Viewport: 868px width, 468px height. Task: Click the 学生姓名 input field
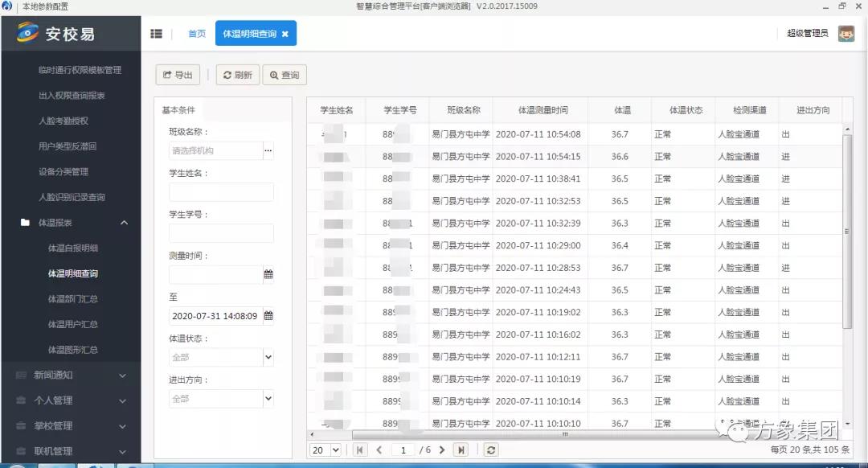point(221,192)
